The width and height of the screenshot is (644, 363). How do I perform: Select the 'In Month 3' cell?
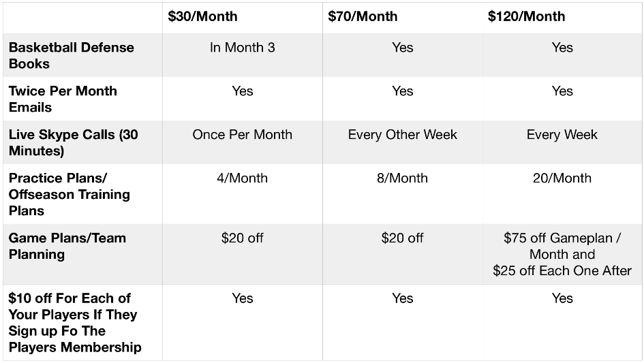(x=243, y=48)
